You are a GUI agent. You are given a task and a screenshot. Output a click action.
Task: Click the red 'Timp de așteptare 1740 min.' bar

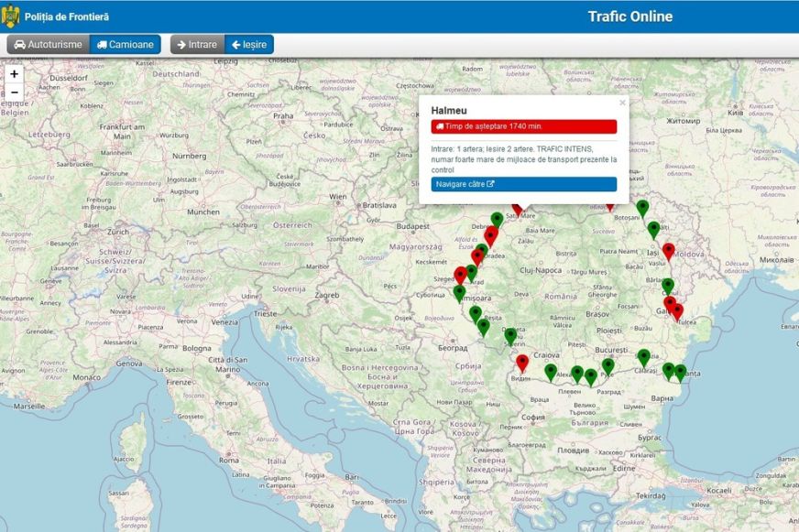pos(524,126)
